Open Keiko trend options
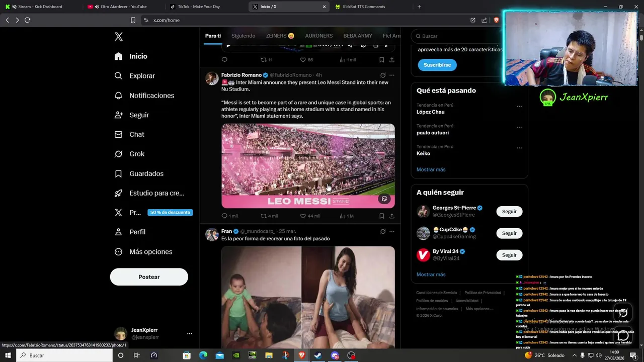This screenshot has height=362, width=644. [x=519, y=148]
